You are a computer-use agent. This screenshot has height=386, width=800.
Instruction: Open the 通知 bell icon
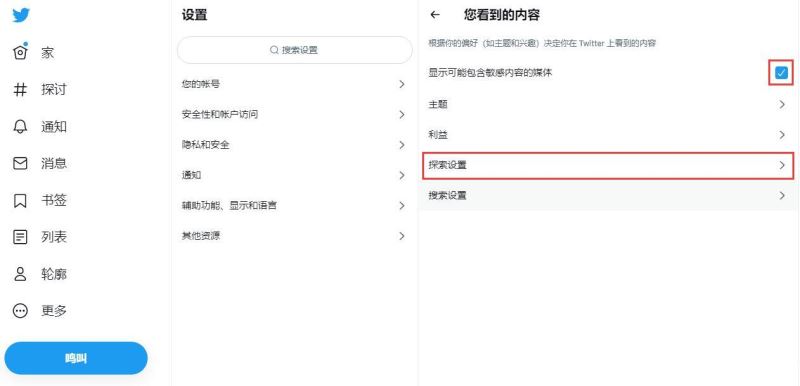(20, 126)
